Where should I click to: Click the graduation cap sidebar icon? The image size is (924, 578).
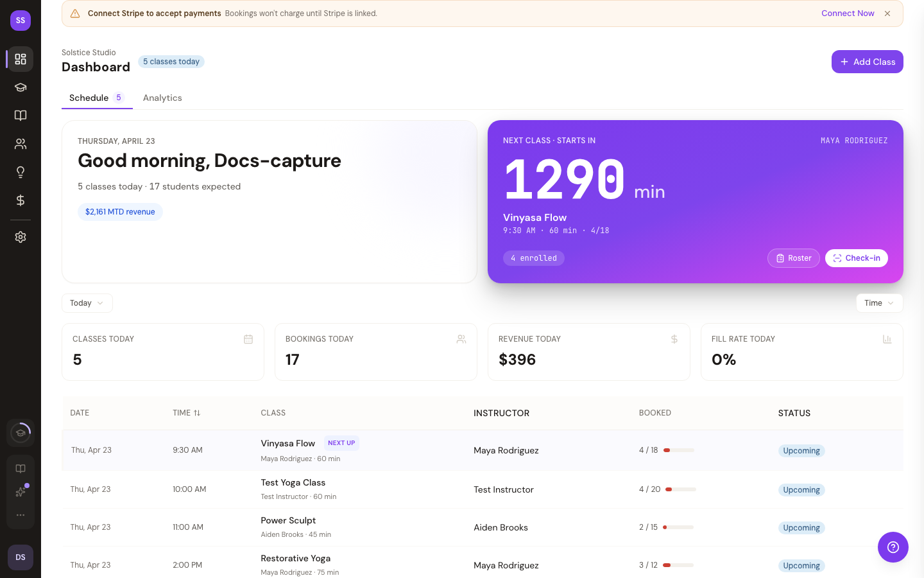[x=21, y=87]
